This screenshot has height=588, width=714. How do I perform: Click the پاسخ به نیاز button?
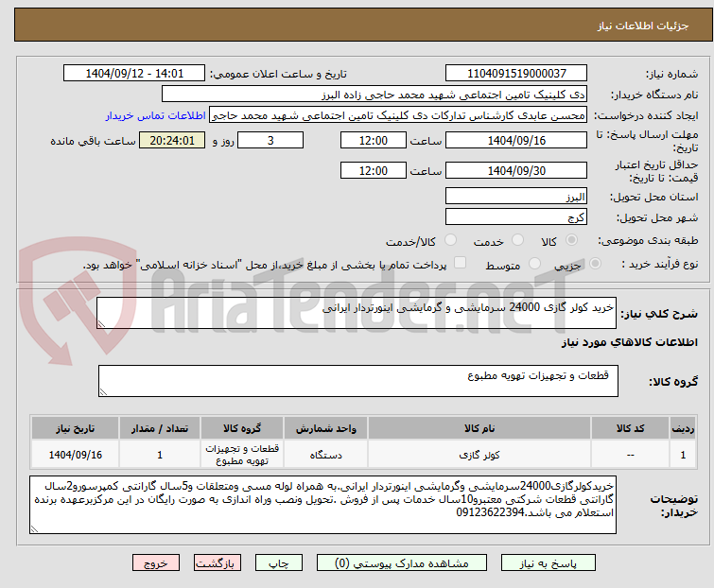point(549,563)
